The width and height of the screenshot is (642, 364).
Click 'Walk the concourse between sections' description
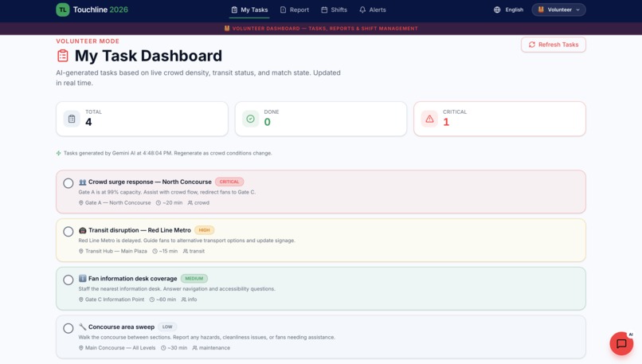point(207,337)
